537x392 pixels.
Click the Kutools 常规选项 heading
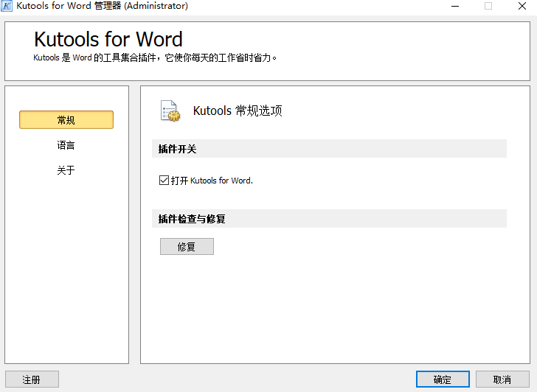click(x=238, y=111)
